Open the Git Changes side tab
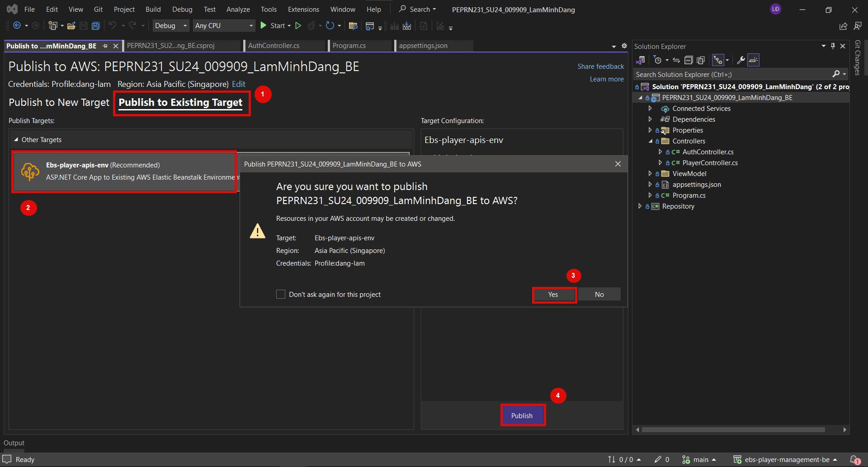Screen dimensions: 868x467 click(x=857, y=57)
